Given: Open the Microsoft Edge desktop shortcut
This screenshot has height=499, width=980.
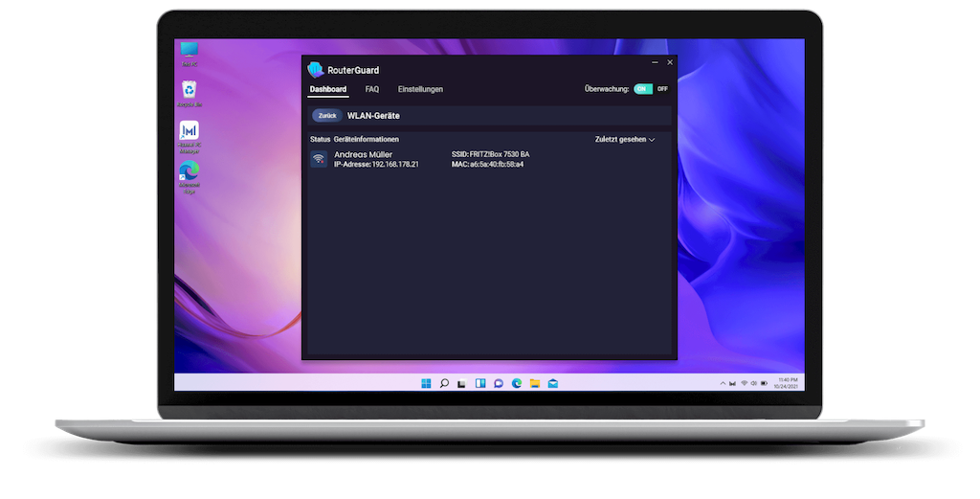Looking at the screenshot, I should 189,172.
